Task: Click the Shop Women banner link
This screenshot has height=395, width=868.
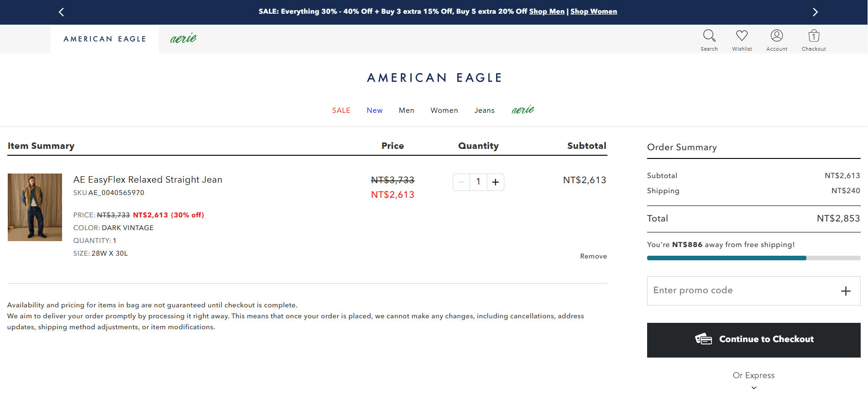Action: [593, 11]
